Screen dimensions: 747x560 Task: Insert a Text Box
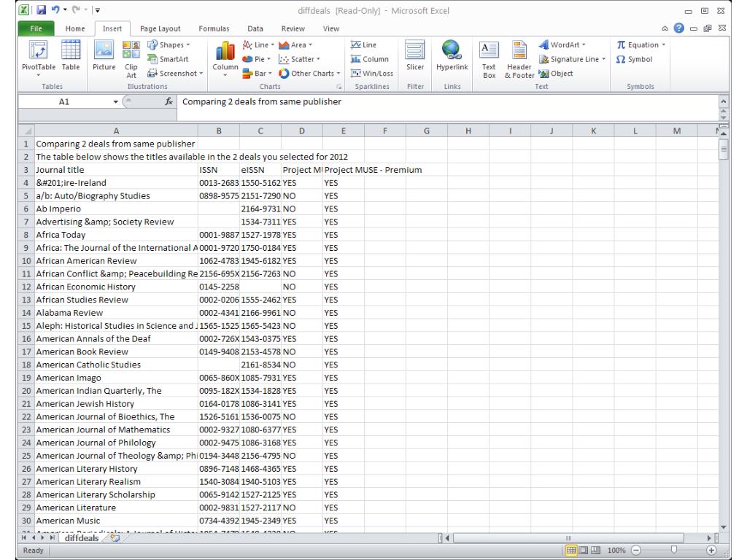tap(489, 59)
